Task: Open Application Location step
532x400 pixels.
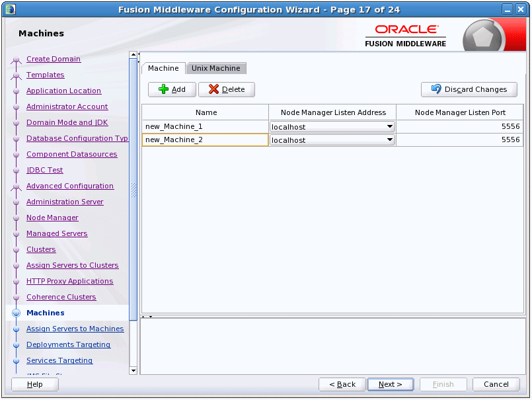Action: [64, 91]
